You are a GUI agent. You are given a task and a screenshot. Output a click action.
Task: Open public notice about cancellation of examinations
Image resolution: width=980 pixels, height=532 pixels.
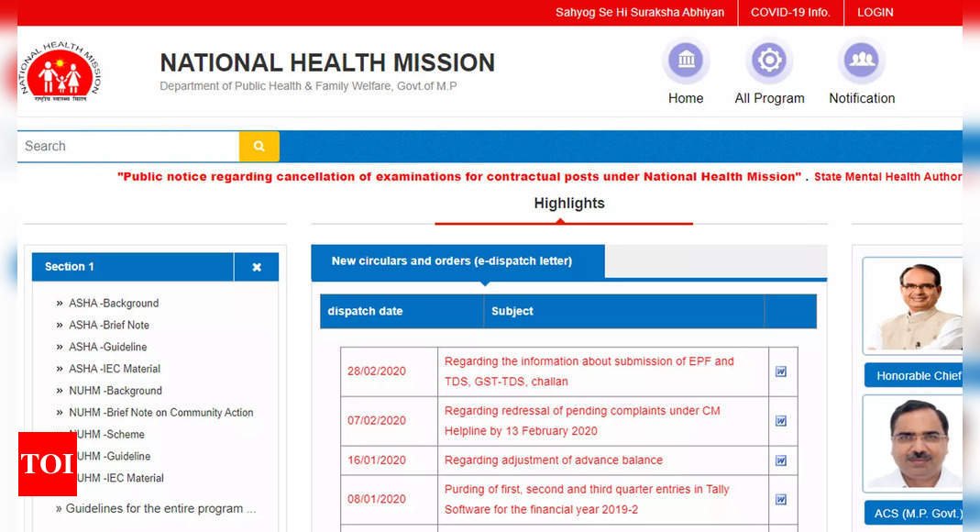459,177
